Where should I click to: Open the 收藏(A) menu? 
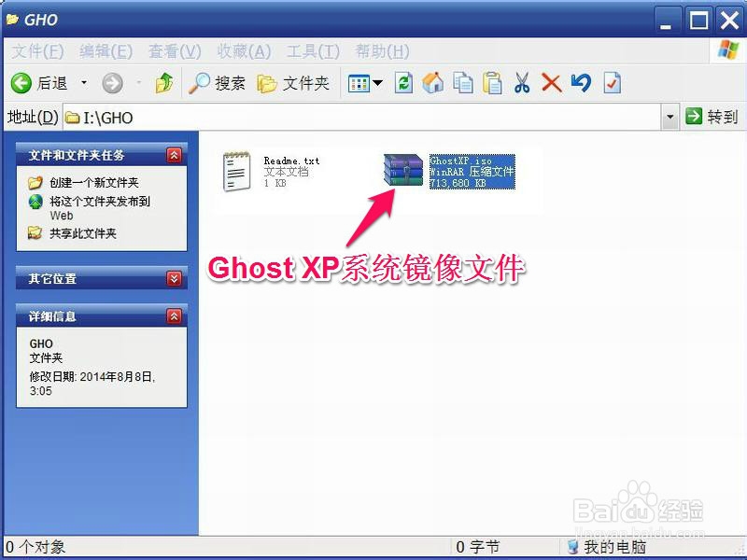coord(244,51)
